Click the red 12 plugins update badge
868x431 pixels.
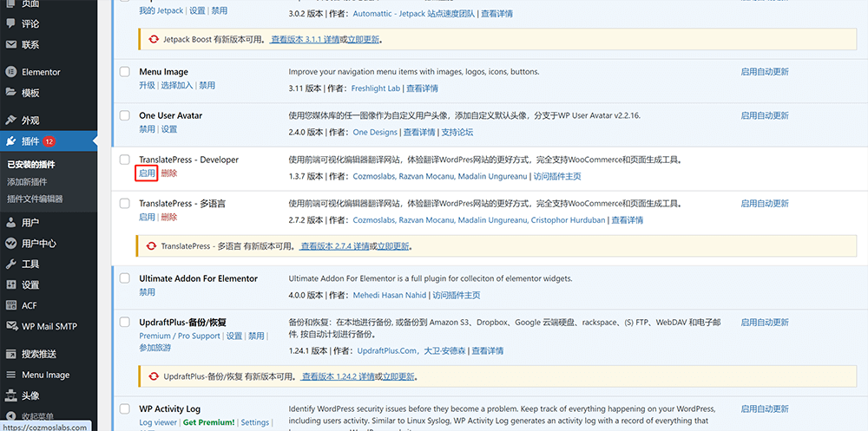(49, 141)
